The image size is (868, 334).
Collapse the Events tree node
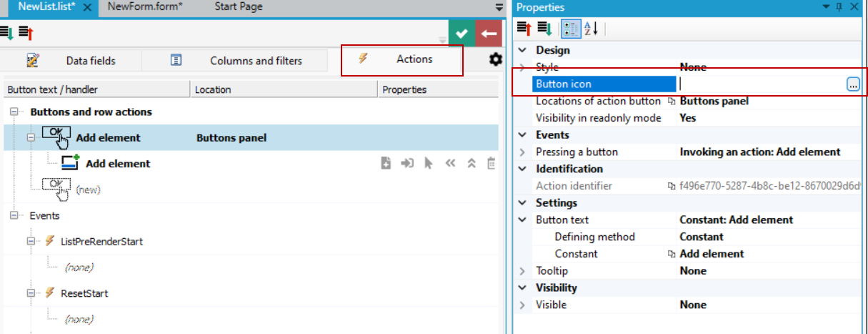pyautogui.click(x=14, y=215)
